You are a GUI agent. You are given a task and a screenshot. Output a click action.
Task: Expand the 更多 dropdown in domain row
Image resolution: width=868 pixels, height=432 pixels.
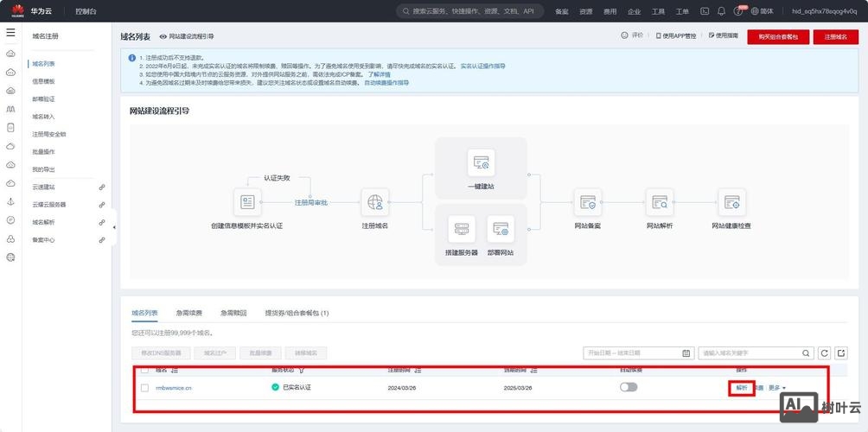[777, 388]
